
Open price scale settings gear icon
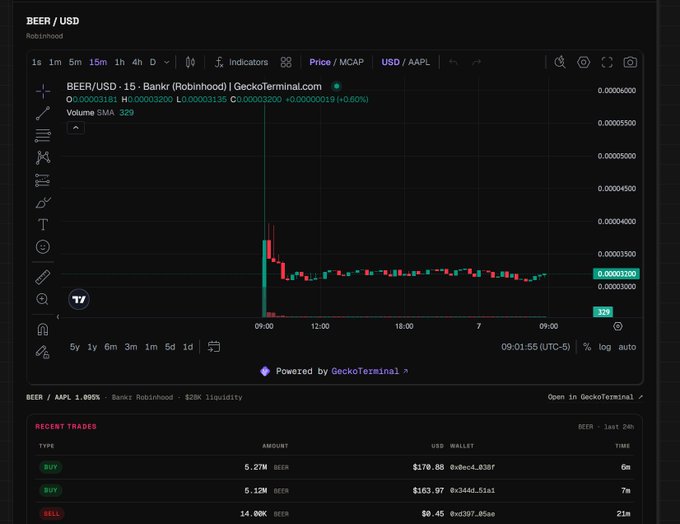(618, 326)
